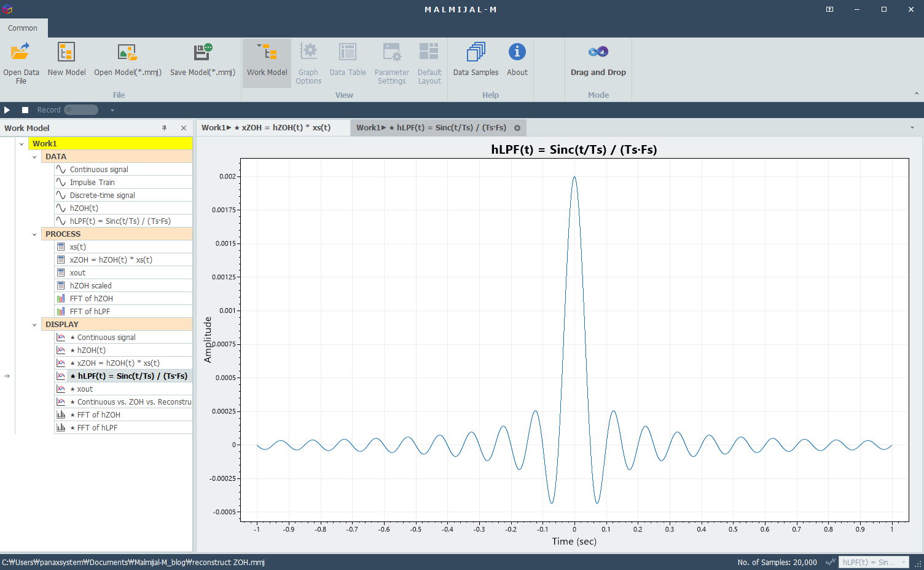Restore the Default Layout
The image size is (924, 570).
coord(429,63)
